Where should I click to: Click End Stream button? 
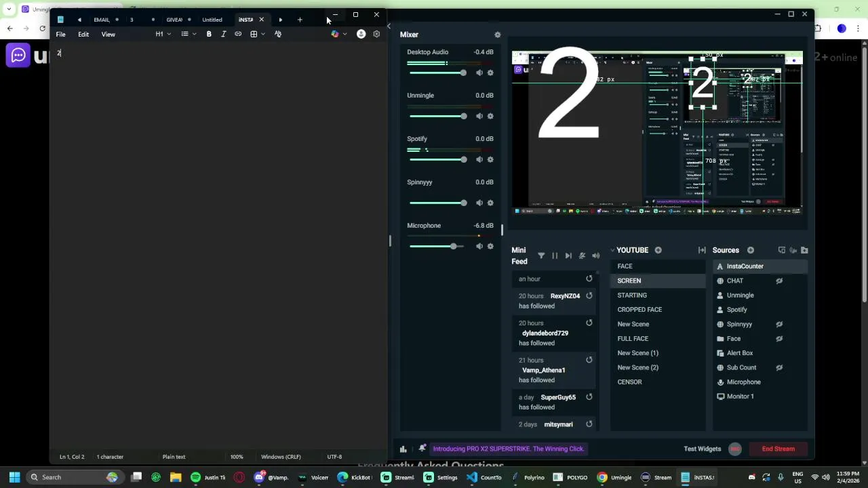778,449
